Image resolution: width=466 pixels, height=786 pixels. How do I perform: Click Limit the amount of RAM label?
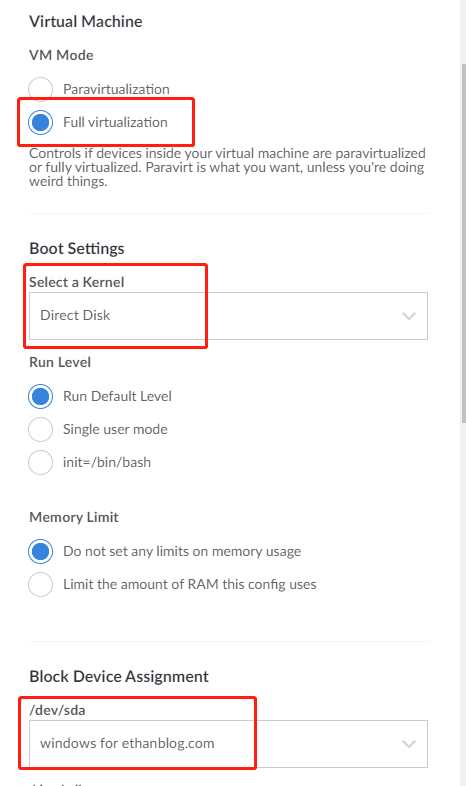[189, 584]
